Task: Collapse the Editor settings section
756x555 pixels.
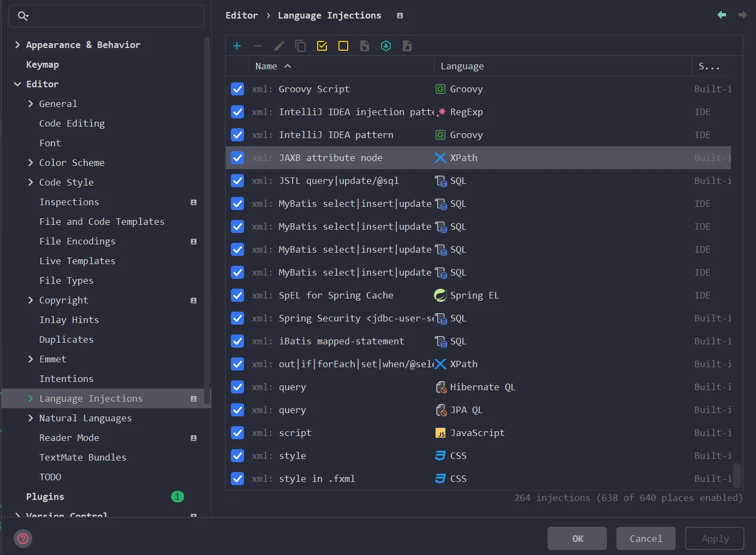Action: click(x=17, y=84)
